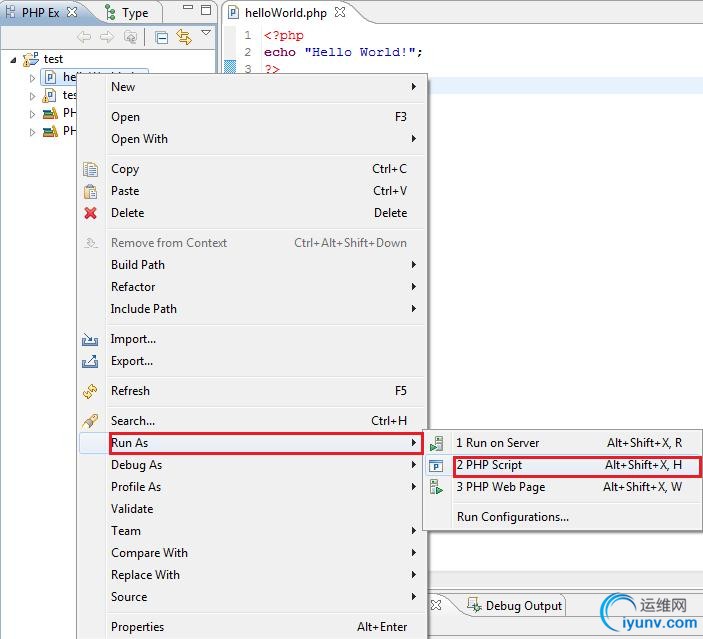
Task: Click the yellow Refresh arrows icon
Action: coord(90,391)
